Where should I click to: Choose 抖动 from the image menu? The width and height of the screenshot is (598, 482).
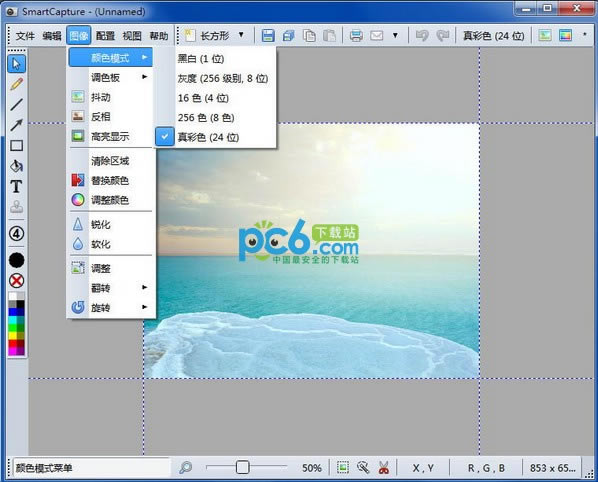[111, 97]
